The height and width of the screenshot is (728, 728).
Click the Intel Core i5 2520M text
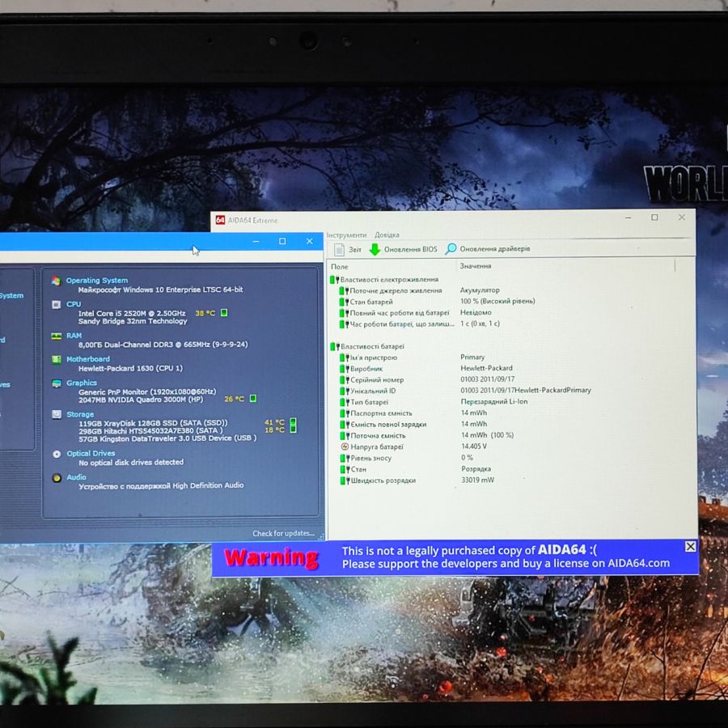[x=132, y=313]
